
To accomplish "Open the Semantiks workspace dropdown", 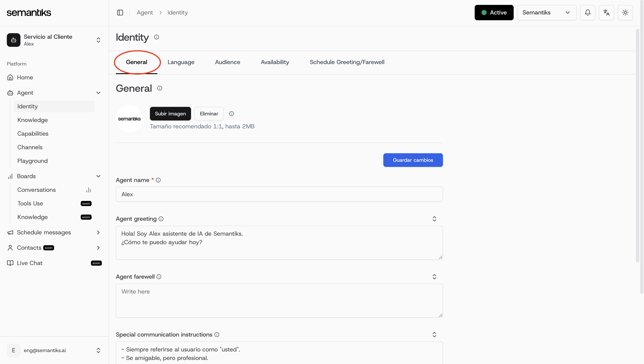I will 546,13.
